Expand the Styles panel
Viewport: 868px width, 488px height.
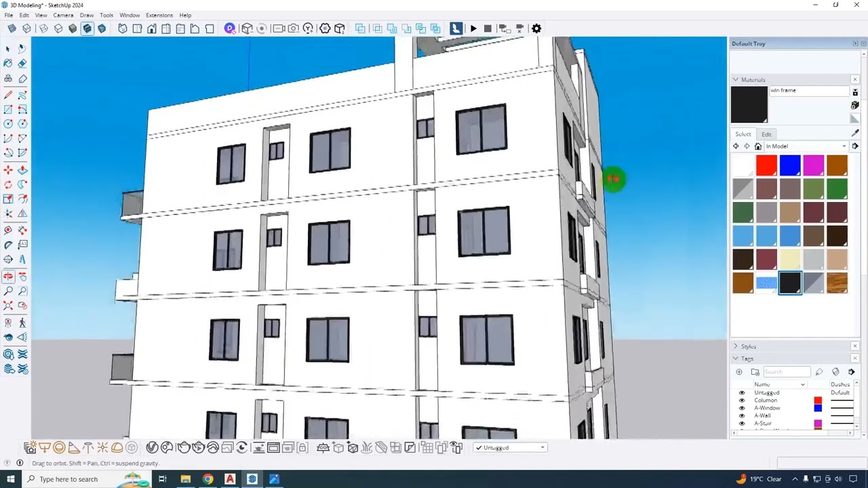(x=735, y=346)
